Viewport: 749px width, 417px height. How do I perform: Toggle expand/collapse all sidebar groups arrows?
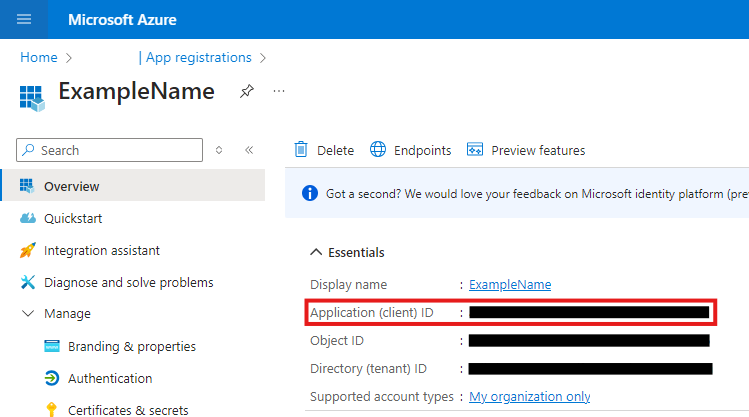[x=219, y=150]
